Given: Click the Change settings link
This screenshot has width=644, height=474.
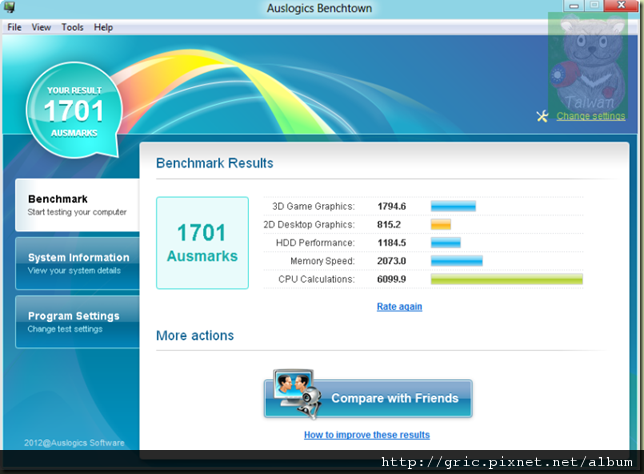Looking at the screenshot, I should coord(591,116).
